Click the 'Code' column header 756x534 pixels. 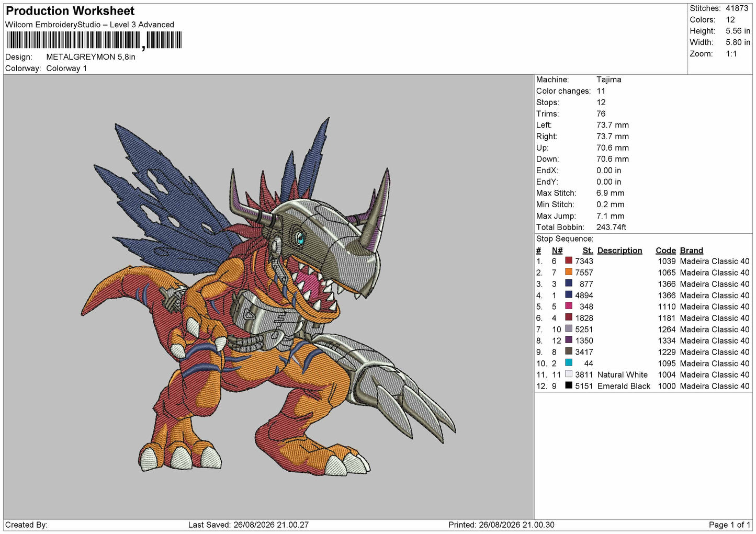(666, 251)
